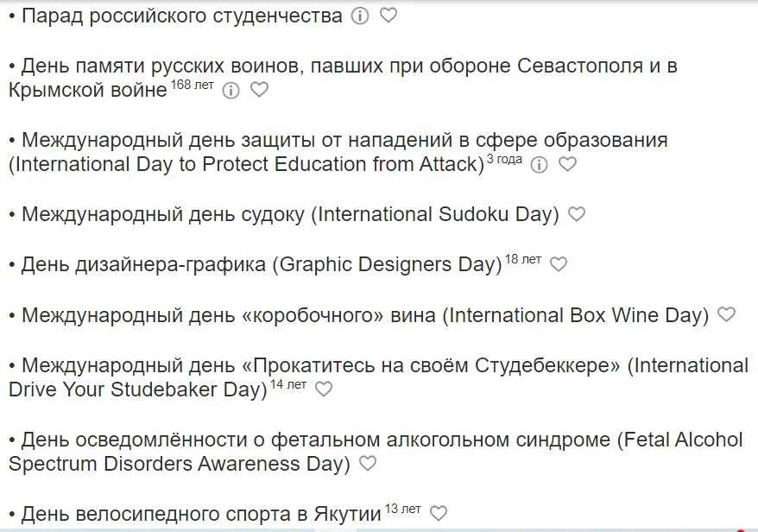Open the Парад российского студенчества holiday page
This screenshot has width=758, height=532.
click(181, 15)
